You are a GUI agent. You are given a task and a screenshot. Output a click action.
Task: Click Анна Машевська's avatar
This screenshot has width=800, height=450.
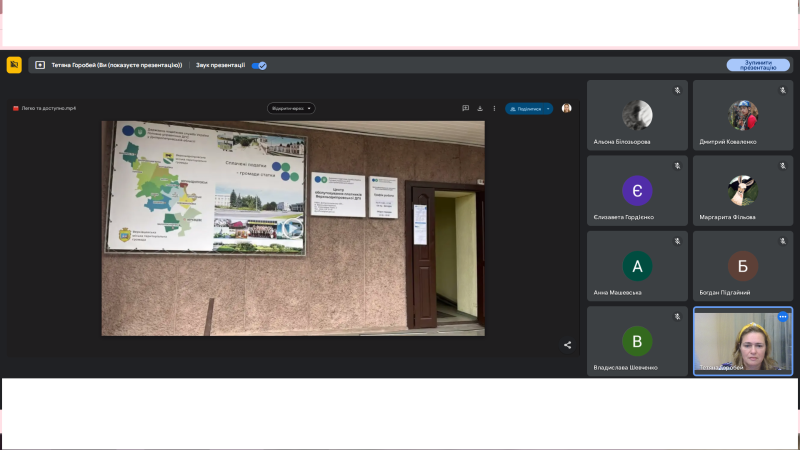point(637,265)
